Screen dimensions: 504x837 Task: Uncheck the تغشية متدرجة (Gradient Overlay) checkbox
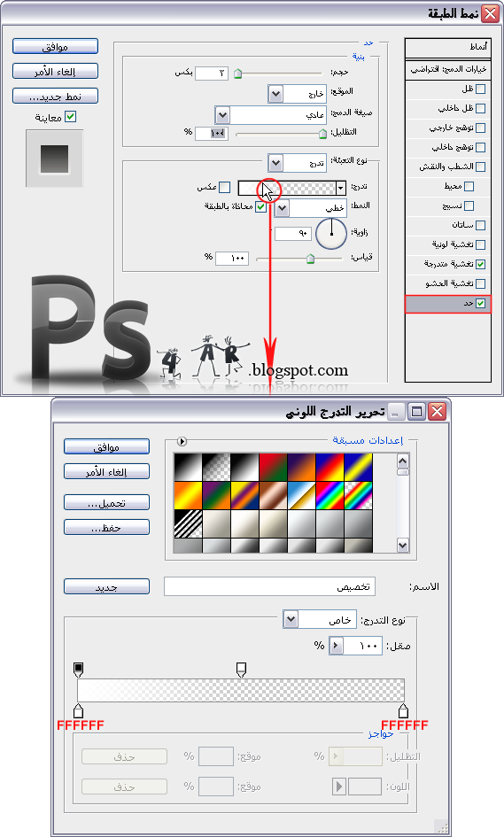coord(480,264)
